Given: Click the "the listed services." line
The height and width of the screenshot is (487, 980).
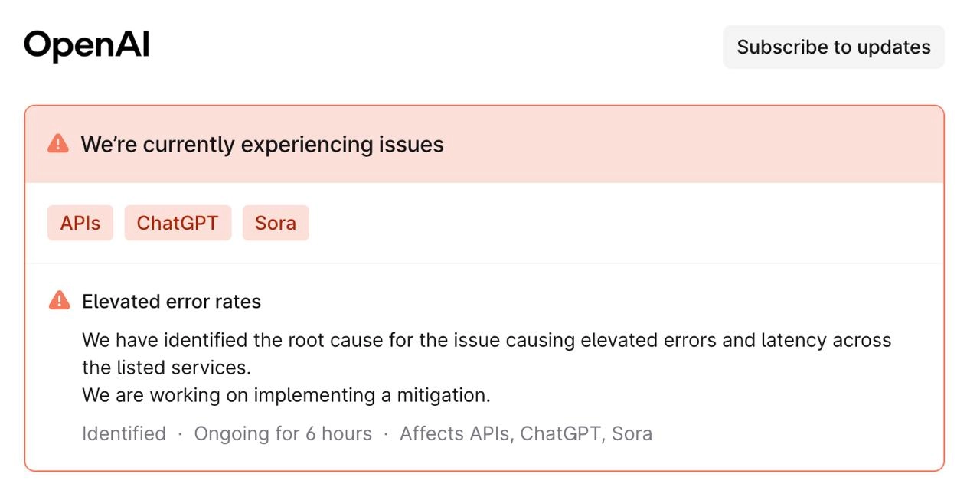Looking at the screenshot, I should coord(167,368).
